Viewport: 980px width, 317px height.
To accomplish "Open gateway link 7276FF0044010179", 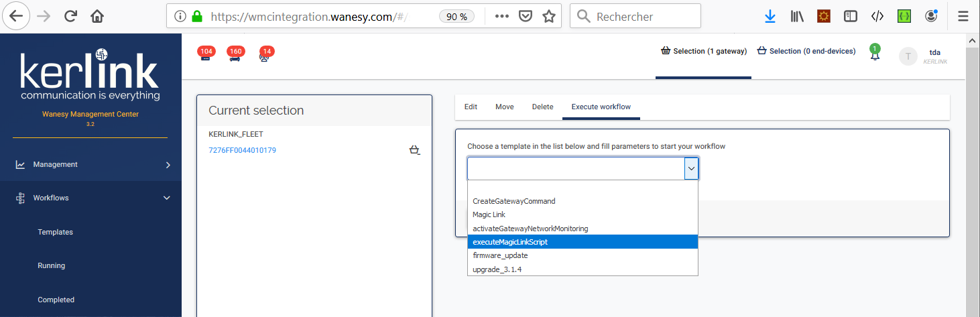I will pyautogui.click(x=242, y=150).
